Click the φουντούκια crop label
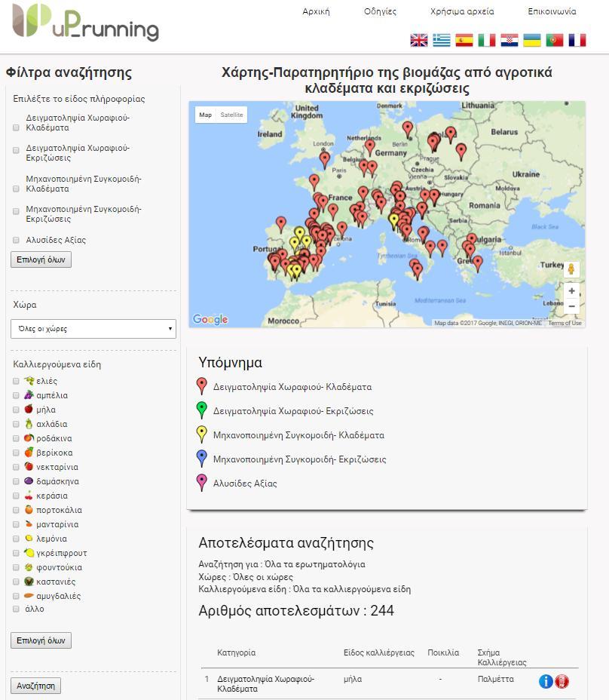This screenshot has width=609, height=700. point(59,567)
